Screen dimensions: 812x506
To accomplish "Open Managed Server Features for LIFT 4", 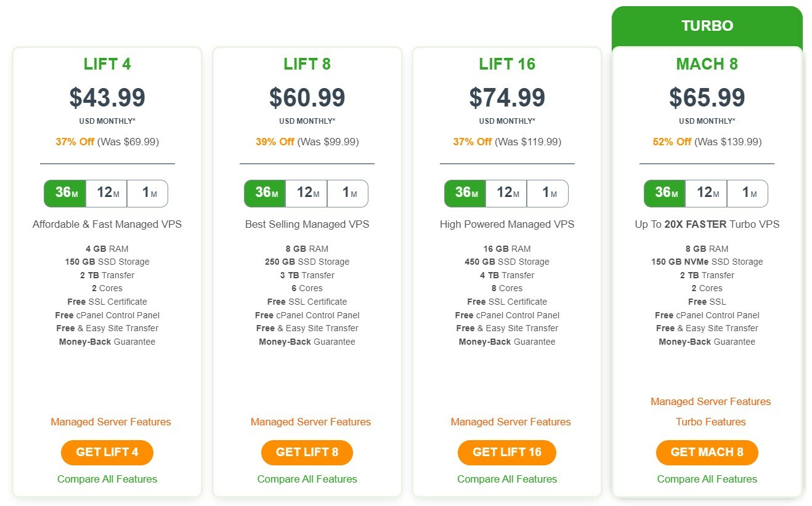I will click(110, 422).
